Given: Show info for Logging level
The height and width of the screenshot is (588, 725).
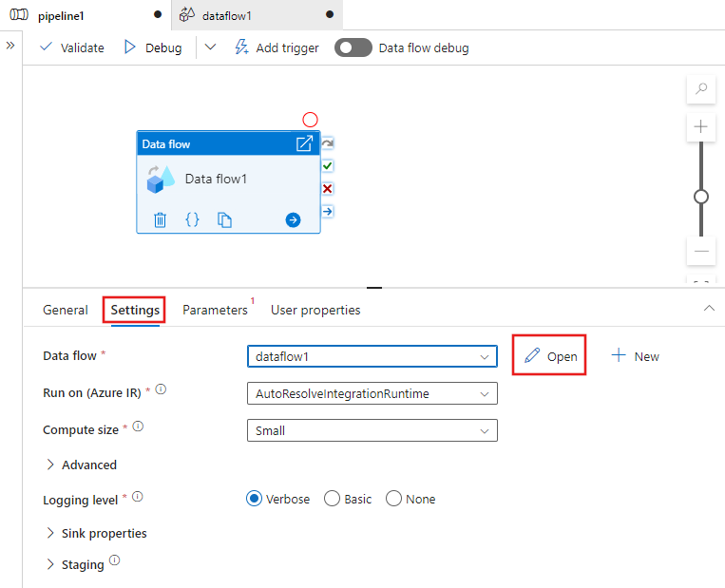Looking at the screenshot, I should [x=138, y=497].
